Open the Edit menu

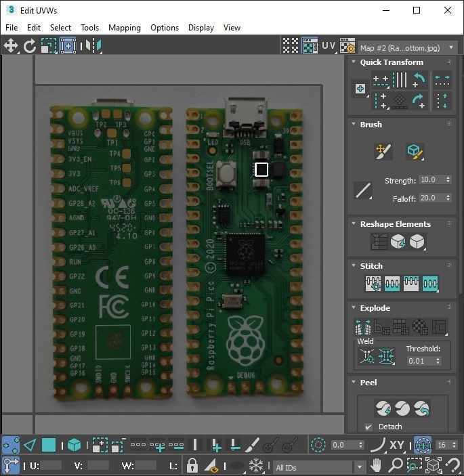(34, 28)
